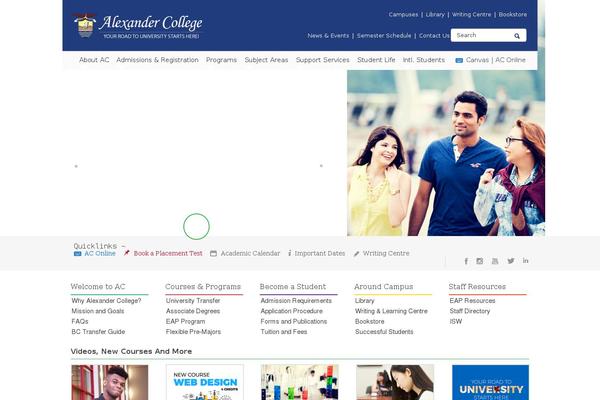Open EAP Program link
The height and width of the screenshot is (400, 600).
(x=186, y=322)
